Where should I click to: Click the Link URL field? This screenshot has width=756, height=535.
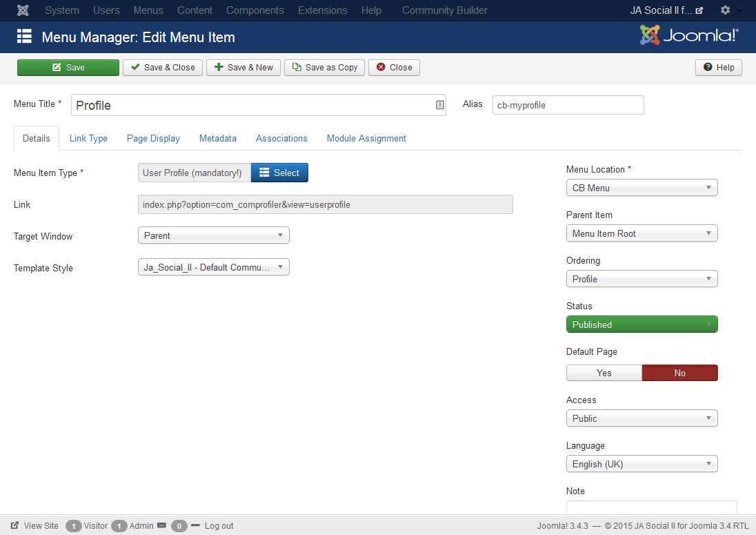[x=326, y=204]
